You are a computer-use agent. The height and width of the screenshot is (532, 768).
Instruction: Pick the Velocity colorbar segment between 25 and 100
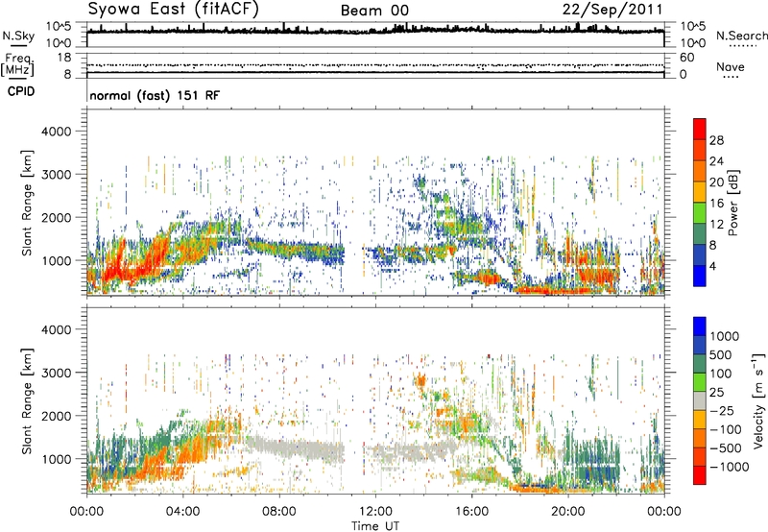point(700,382)
